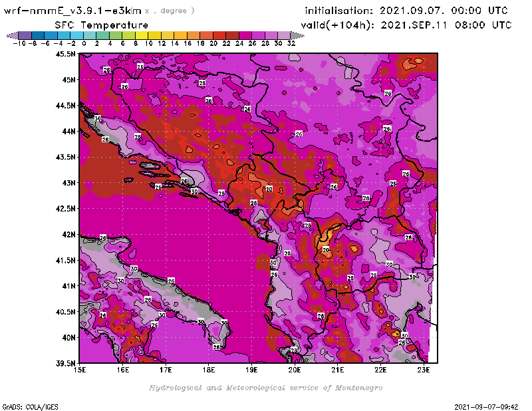Pick the legend swatch between 12 and 14

click(x=168, y=35)
